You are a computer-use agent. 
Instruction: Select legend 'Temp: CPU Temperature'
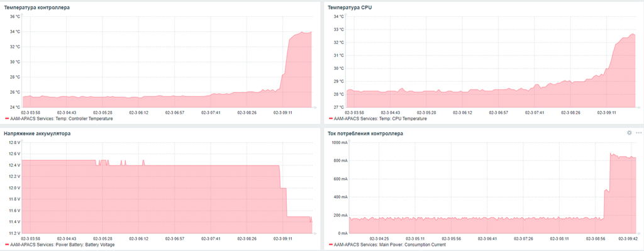click(380, 119)
